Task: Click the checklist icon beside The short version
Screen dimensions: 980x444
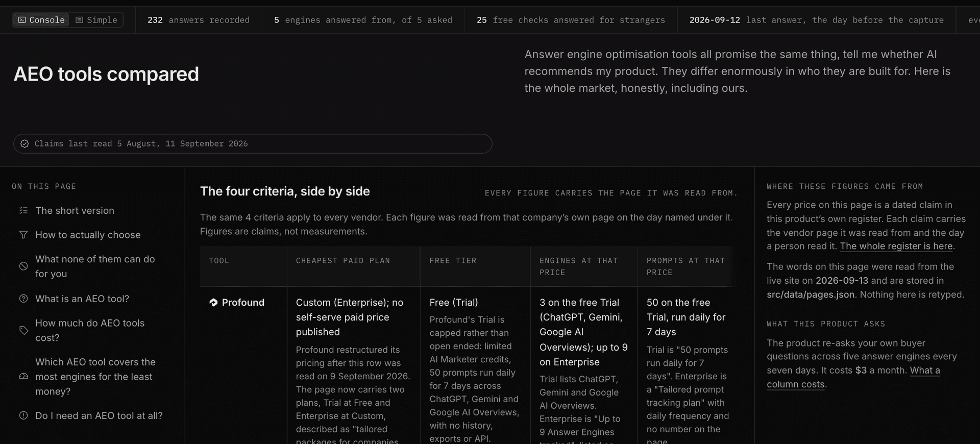Action: click(23, 210)
